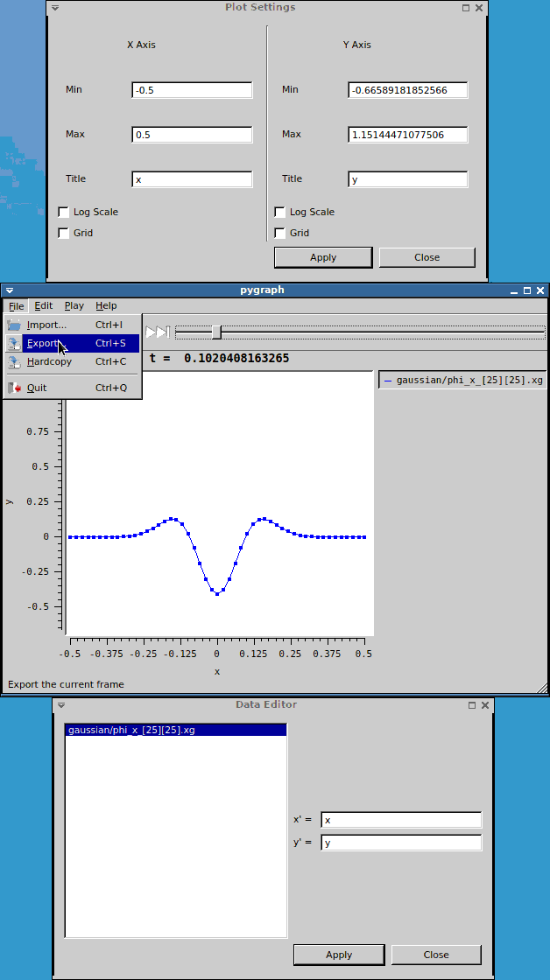Screen dimensions: 550x980
Task: Enable Y Axis Grid checkbox
Action: coord(280,233)
